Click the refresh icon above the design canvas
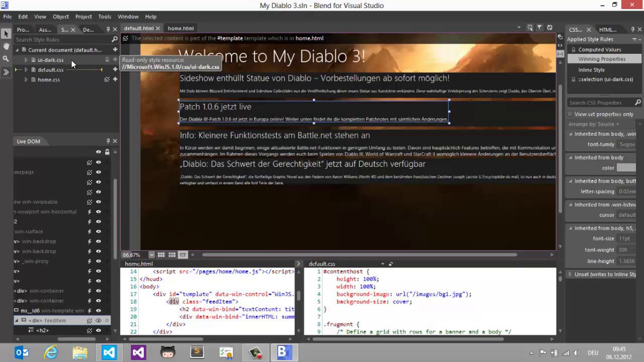This screenshot has height=362, width=644. pos(550,28)
